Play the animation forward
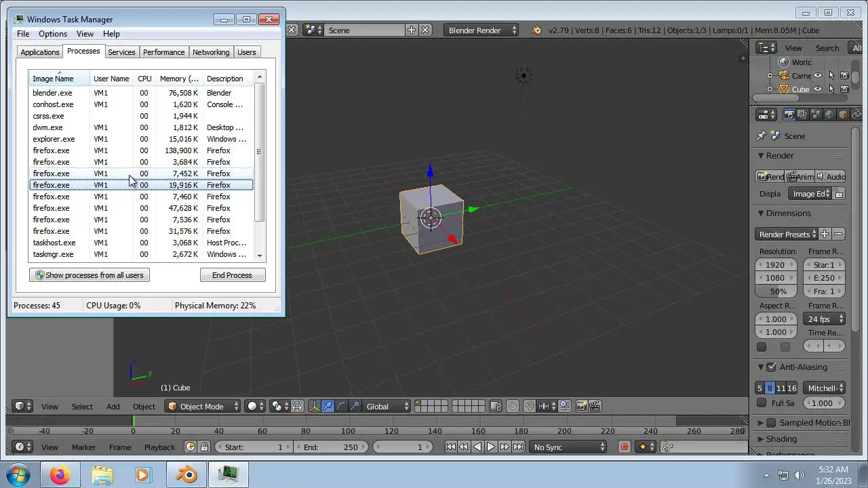 click(x=491, y=447)
